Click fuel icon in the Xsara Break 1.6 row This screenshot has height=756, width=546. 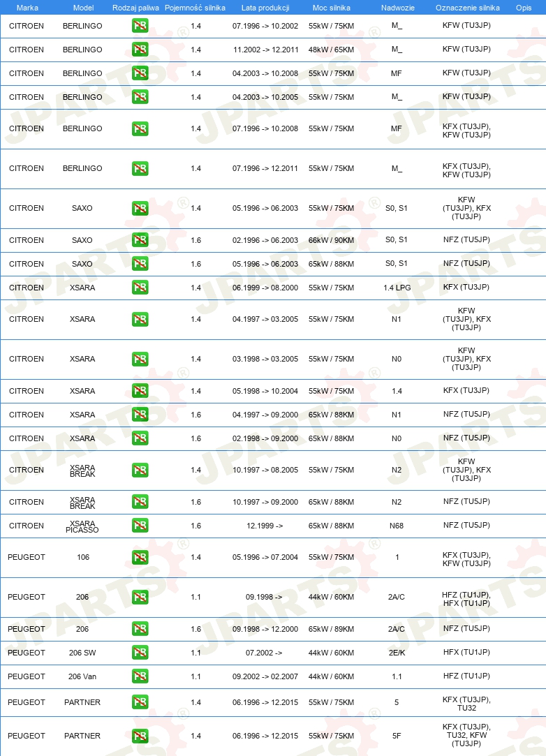(140, 502)
